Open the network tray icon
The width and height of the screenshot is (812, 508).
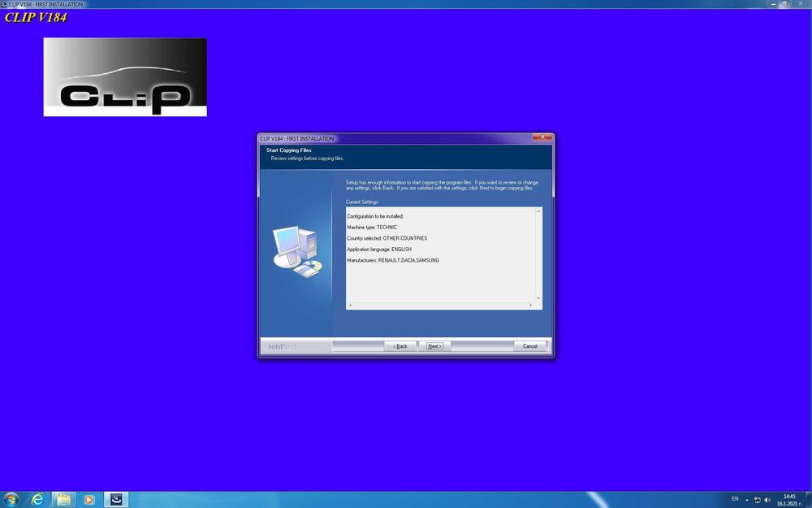(x=757, y=500)
